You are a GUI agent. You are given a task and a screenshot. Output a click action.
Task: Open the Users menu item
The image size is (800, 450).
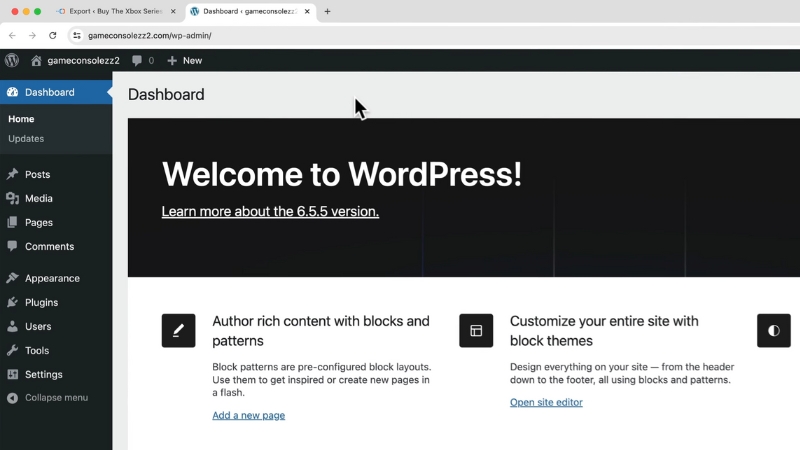pos(38,327)
